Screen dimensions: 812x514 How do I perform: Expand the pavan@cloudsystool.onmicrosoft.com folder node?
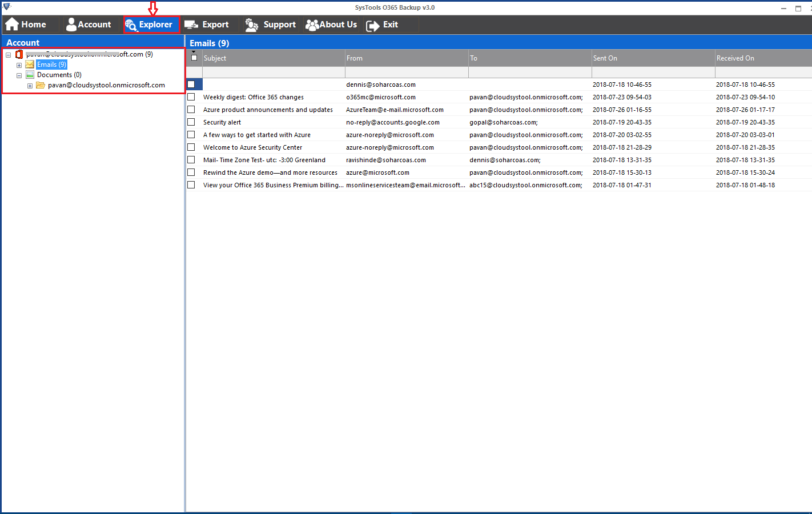tap(30, 86)
